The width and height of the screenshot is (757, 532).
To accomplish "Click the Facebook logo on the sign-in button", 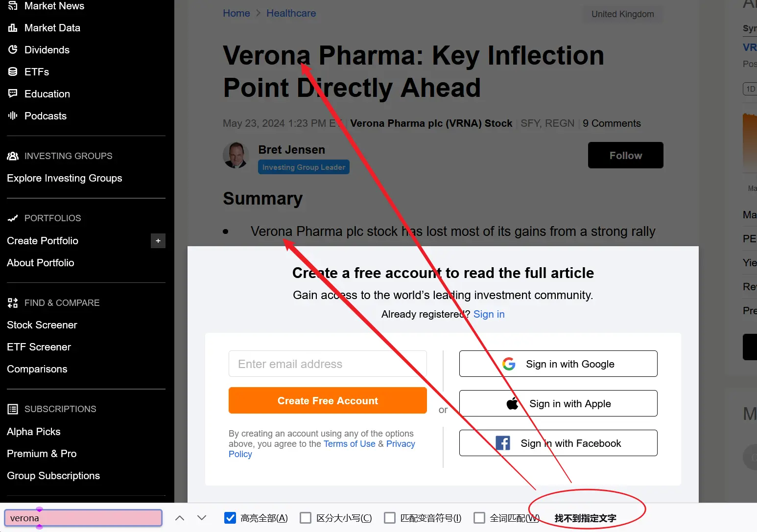I will [503, 443].
